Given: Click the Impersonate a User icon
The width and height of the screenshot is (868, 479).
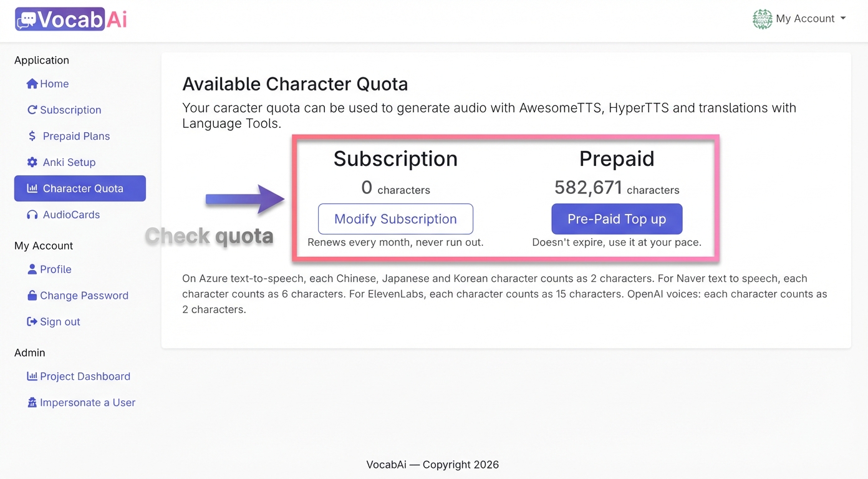Looking at the screenshot, I should coord(32,402).
